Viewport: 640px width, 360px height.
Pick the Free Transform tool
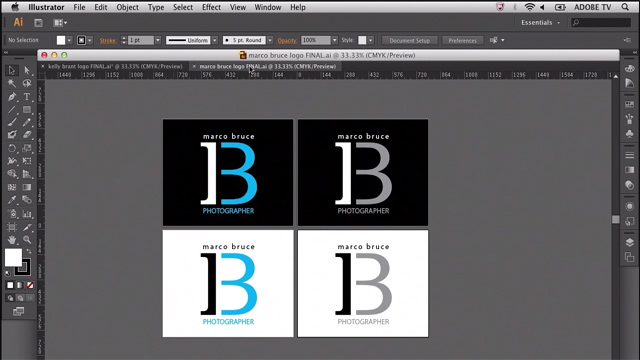tap(27, 161)
